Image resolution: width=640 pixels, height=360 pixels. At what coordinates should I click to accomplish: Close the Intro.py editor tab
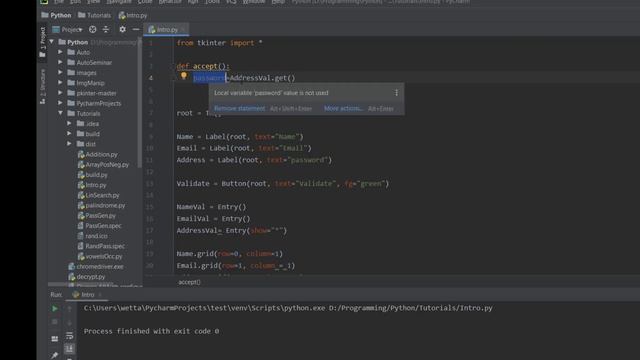pos(182,29)
